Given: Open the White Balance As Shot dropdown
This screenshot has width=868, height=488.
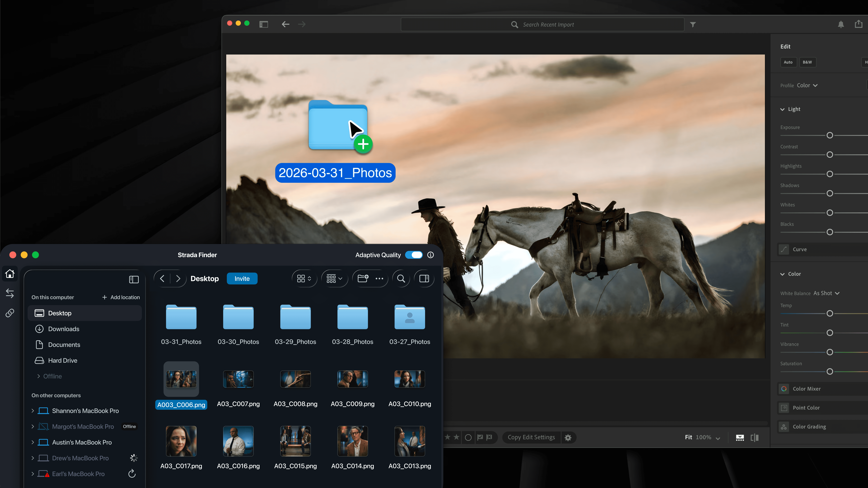Looking at the screenshot, I should click(826, 293).
